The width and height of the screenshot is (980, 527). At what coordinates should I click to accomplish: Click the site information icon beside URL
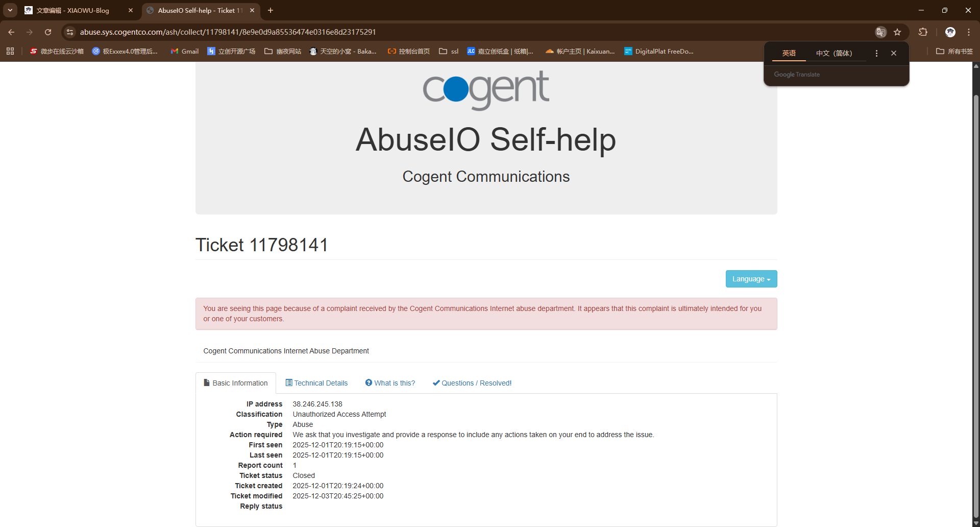click(x=70, y=32)
